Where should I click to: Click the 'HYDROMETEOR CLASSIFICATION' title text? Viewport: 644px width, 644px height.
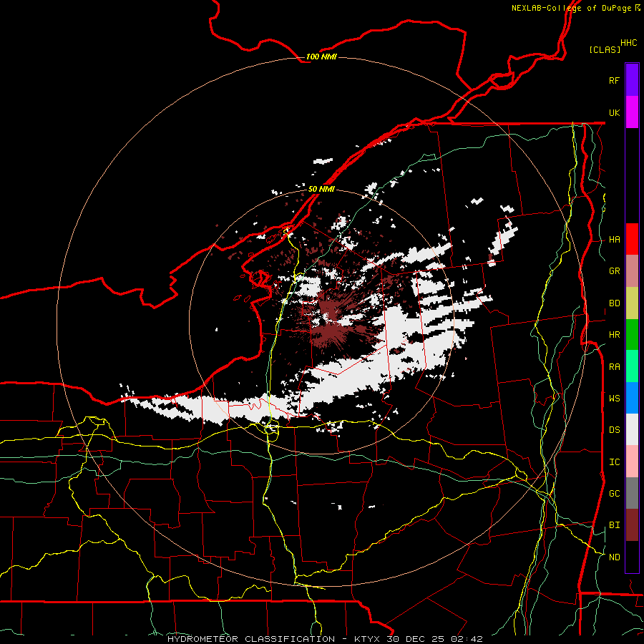(251, 639)
